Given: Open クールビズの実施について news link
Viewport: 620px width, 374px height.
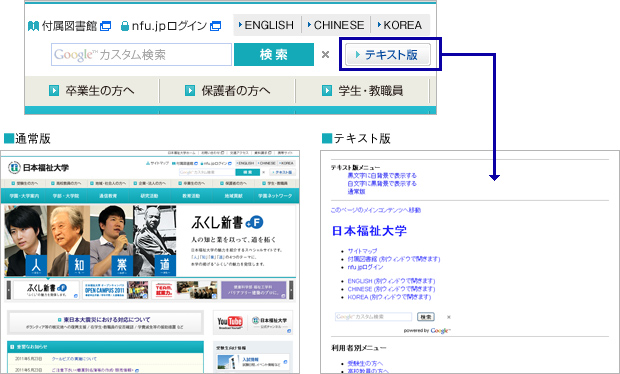Looking at the screenshot, I should coord(74,359).
